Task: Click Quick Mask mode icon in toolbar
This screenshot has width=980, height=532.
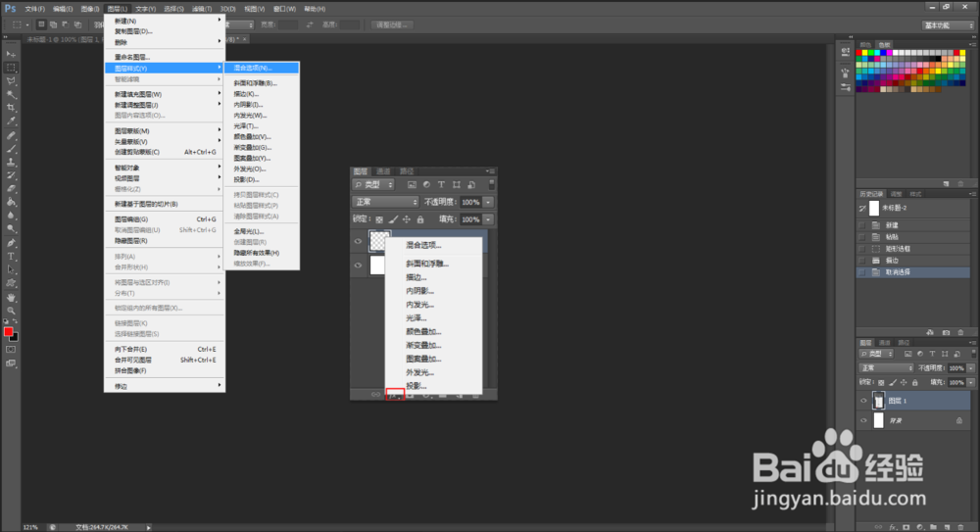Action: tap(11, 350)
